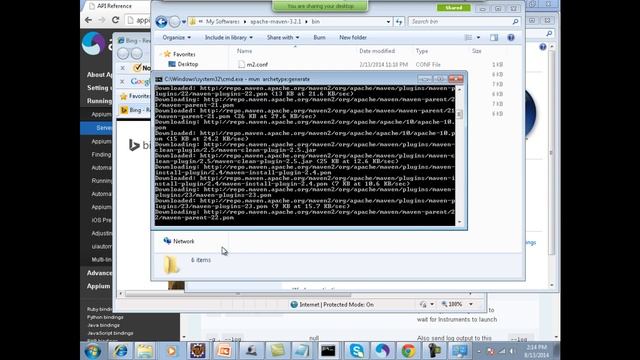The image size is (640, 360).
Task: Open Windows Explorer from taskbar
Action: [145, 351]
